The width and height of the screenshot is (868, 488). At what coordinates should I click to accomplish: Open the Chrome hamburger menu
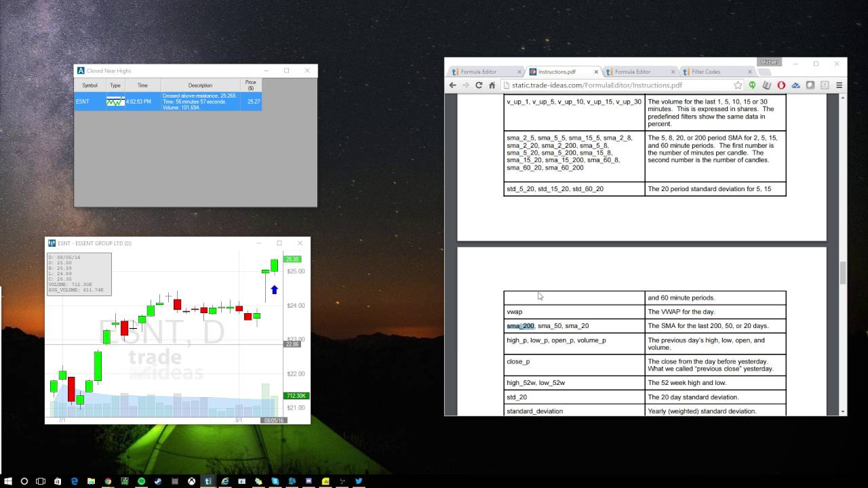click(x=839, y=85)
